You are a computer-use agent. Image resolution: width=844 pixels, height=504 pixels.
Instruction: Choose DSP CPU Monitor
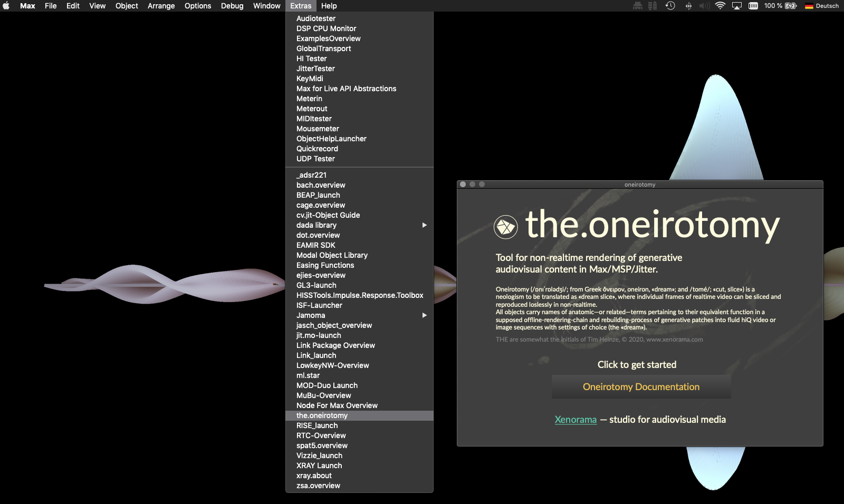pos(359,28)
